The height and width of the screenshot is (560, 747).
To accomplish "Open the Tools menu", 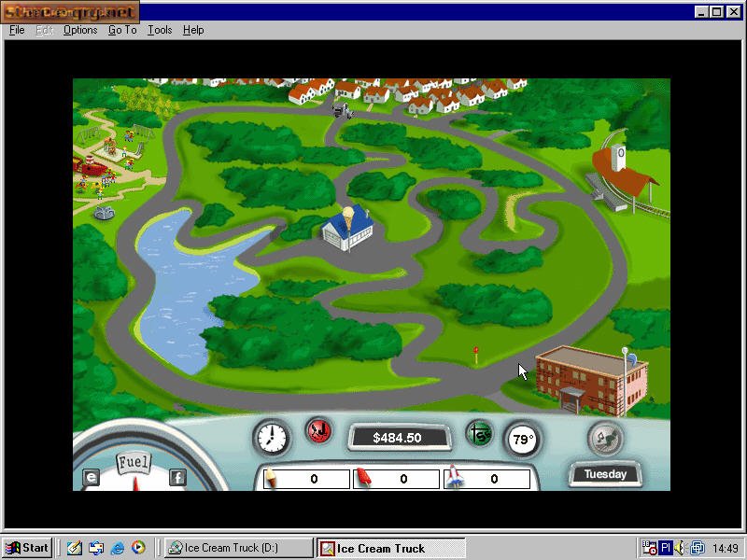I will pos(160,30).
